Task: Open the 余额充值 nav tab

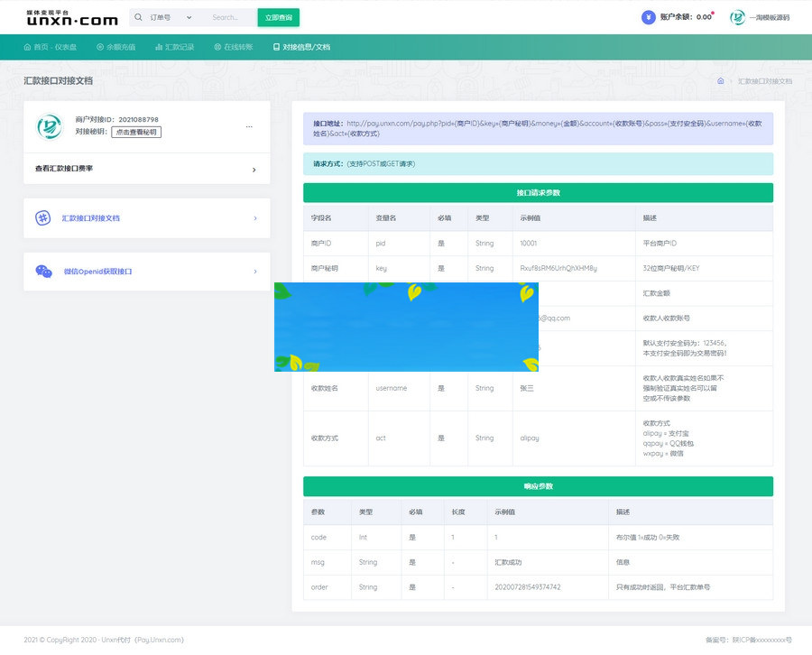Action: (x=115, y=47)
